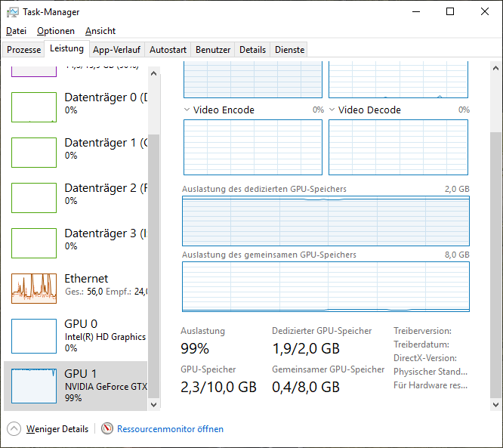This screenshot has height=448, width=503.
Task: Click the Treiberversion label
Action: coord(422,331)
